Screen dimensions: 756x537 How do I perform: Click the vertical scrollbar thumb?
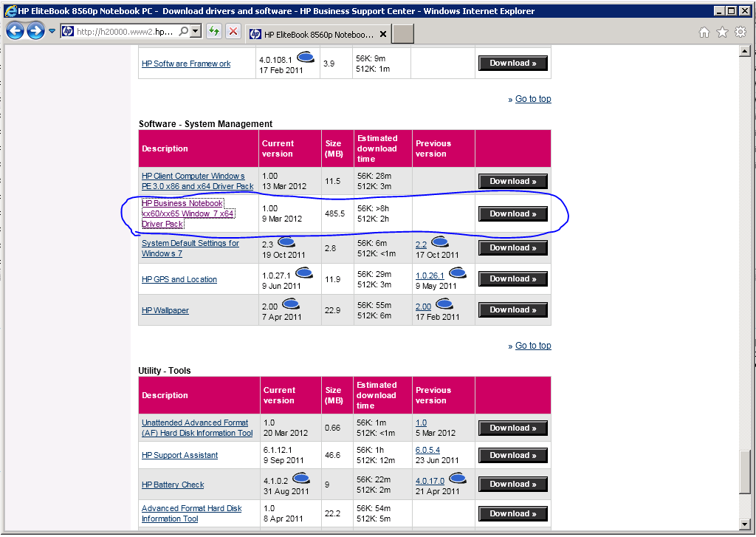(745, 473)
